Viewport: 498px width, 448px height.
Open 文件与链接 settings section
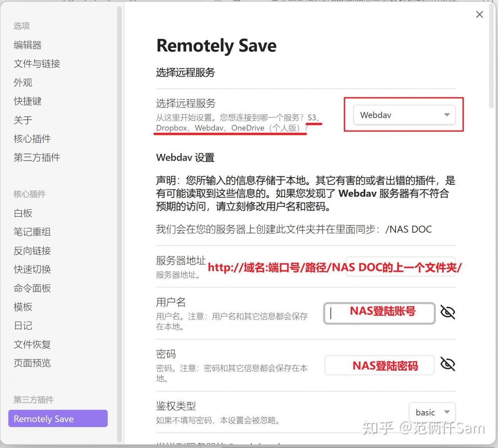pyautogui.click(x=37, y=64)
